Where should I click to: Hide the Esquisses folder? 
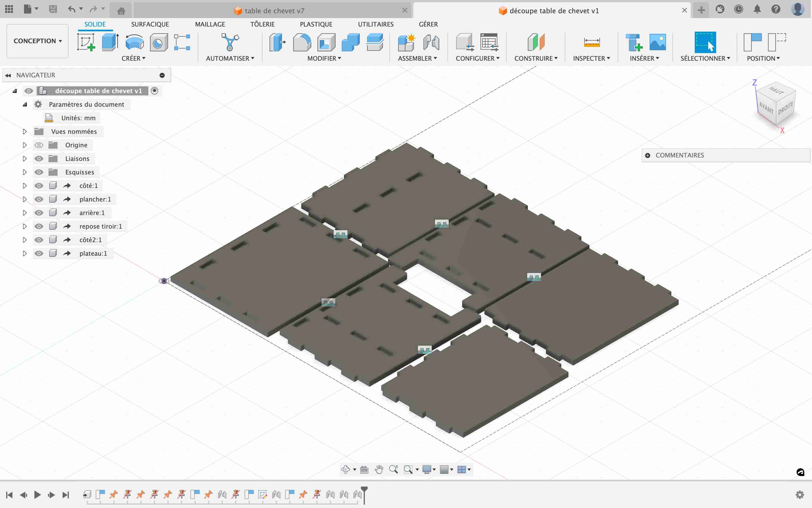[39, 172]
